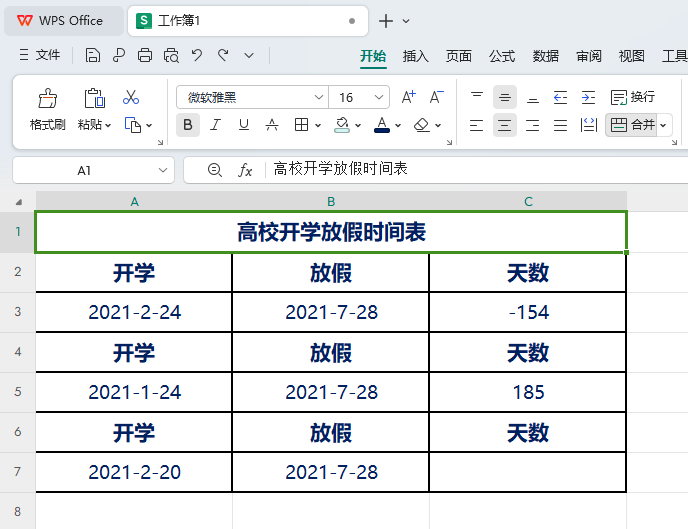Viewport: 688px width, 529px height.
Task: Click the Paste clipboard icon
Action: [94, 98]
